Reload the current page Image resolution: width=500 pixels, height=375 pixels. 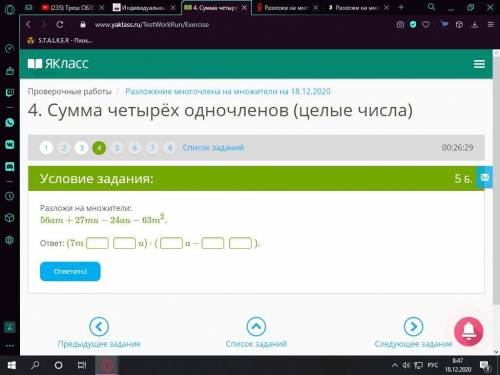(60, 24)
